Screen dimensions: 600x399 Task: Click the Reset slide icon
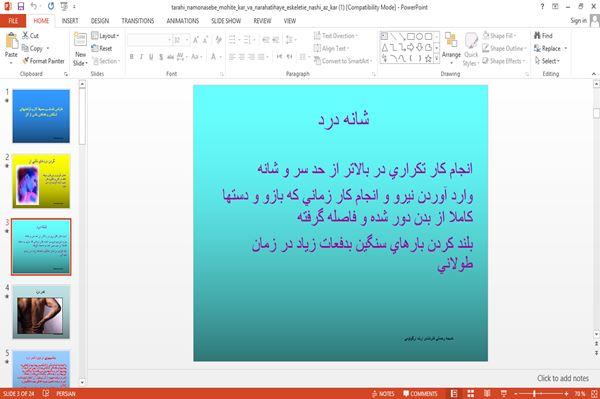[x=95, y=48]
